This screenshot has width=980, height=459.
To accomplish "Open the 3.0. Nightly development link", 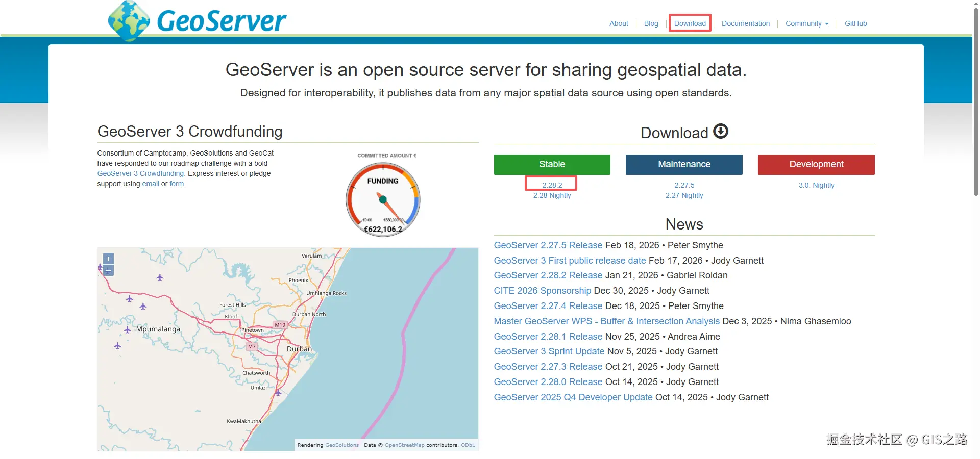I will pyautogui.click(x=817, y=185).
